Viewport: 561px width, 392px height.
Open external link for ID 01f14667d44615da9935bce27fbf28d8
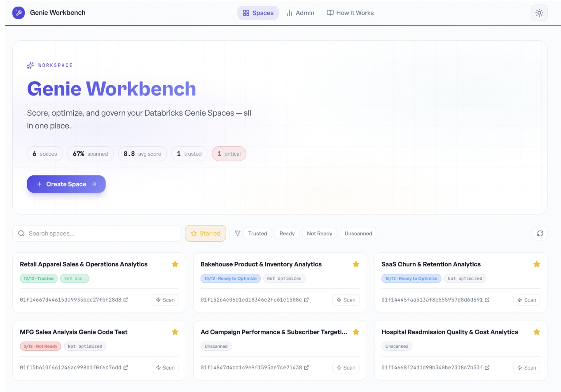point(126,300)
